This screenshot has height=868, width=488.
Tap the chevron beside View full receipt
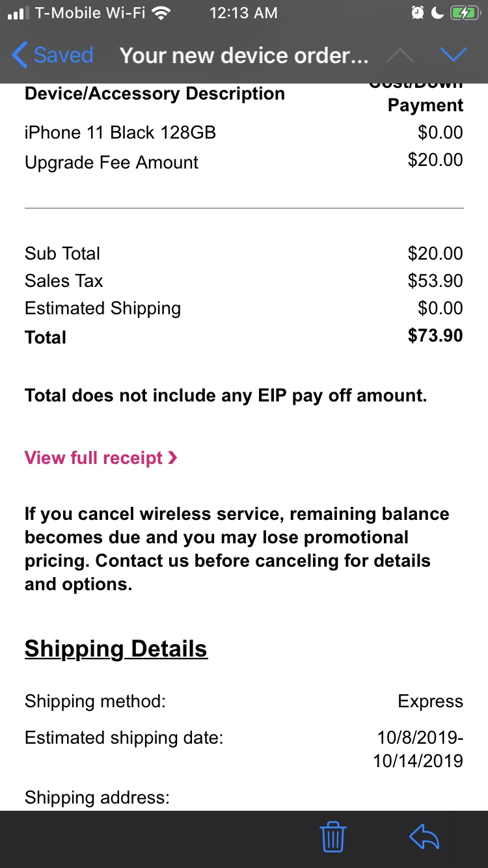(x=172, y=458)
